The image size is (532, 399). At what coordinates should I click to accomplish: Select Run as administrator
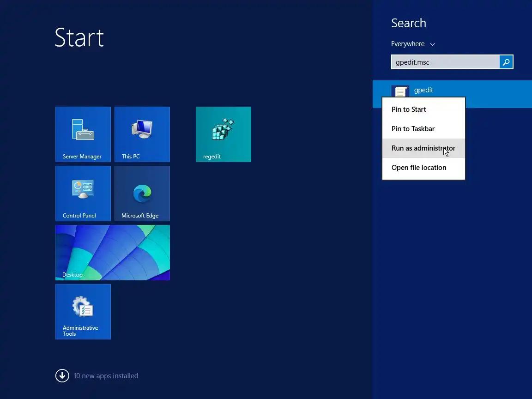(x=423, y=148)
